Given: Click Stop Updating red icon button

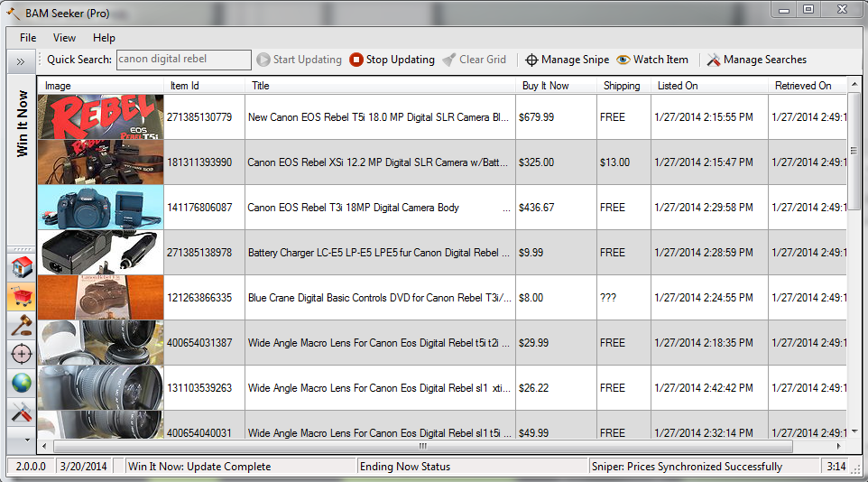Looking at the screenshot, I should (392, 60).
